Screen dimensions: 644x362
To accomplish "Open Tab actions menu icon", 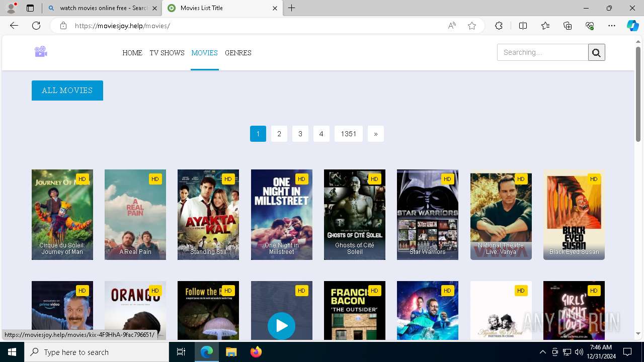I will click(x=30, y=8).
